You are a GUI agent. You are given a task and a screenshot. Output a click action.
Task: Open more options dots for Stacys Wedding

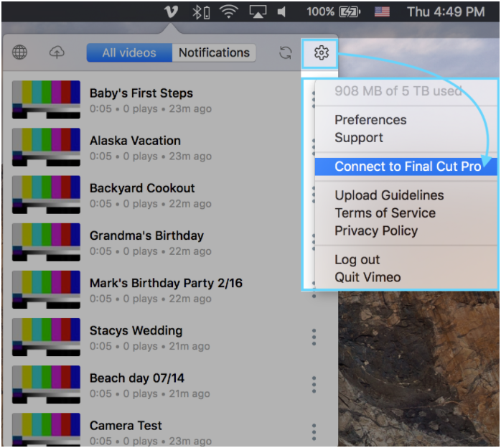[314, 337]
